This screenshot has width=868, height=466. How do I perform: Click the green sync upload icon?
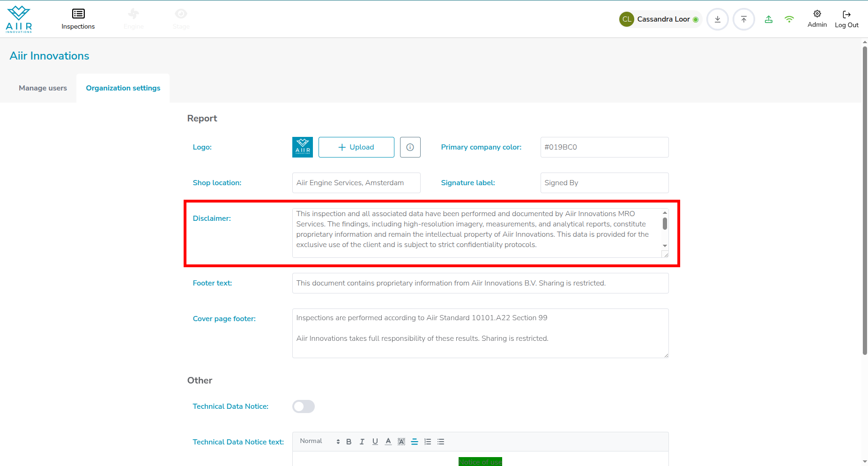coord(769,19)
